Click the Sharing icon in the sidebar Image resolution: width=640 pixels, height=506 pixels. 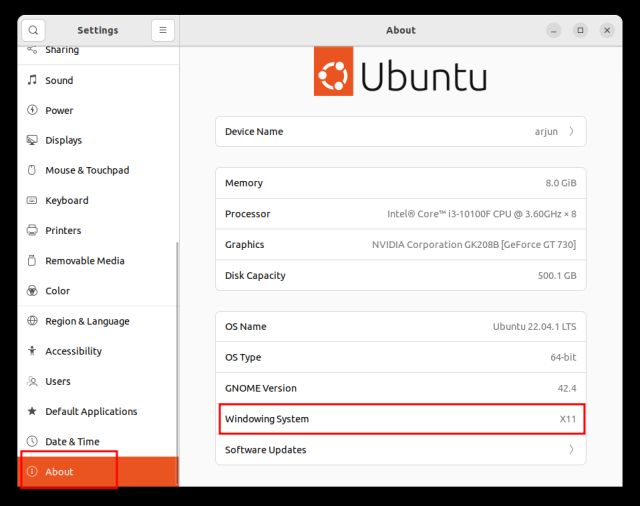coord(32,50)
